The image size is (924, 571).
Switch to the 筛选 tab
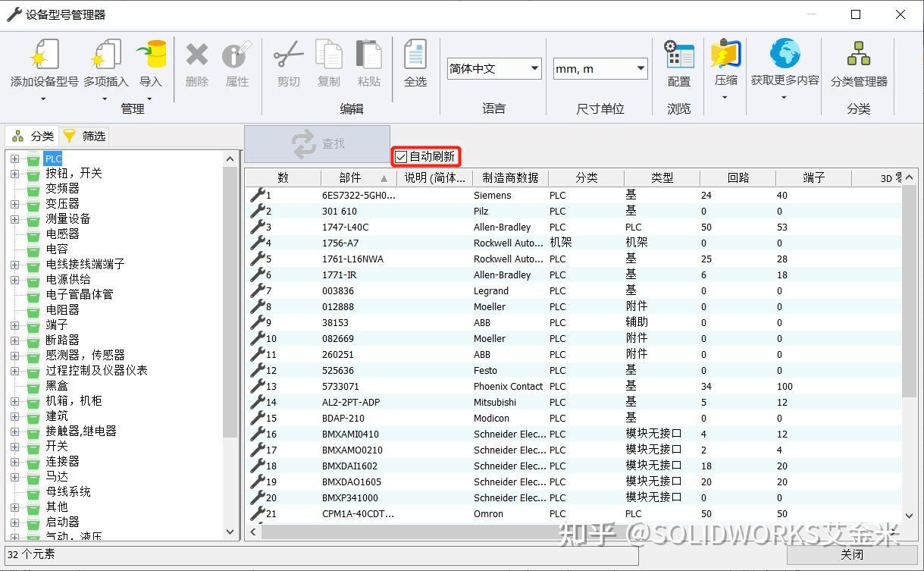85,136
